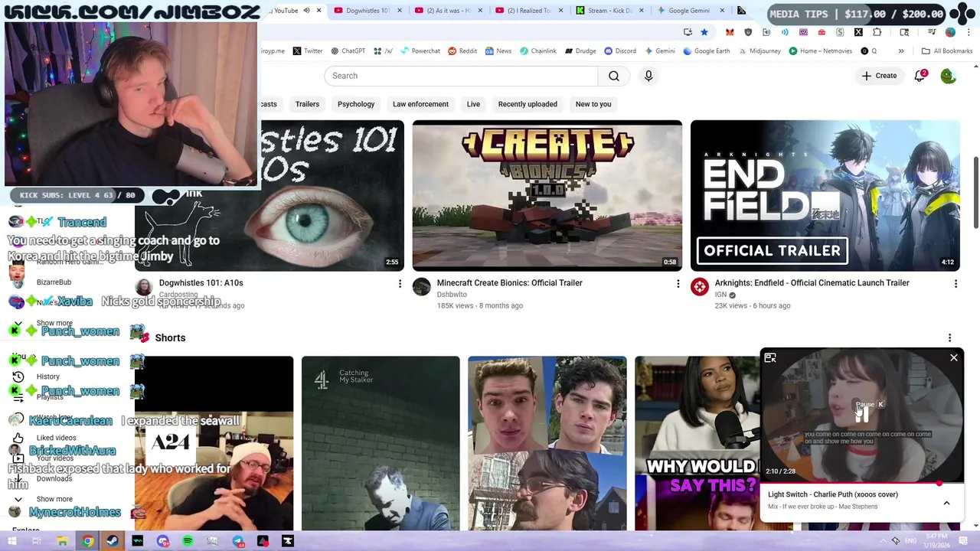Screen dimensions: 980x551
Task: Open the Drudge bookmark
Action: 580,51
